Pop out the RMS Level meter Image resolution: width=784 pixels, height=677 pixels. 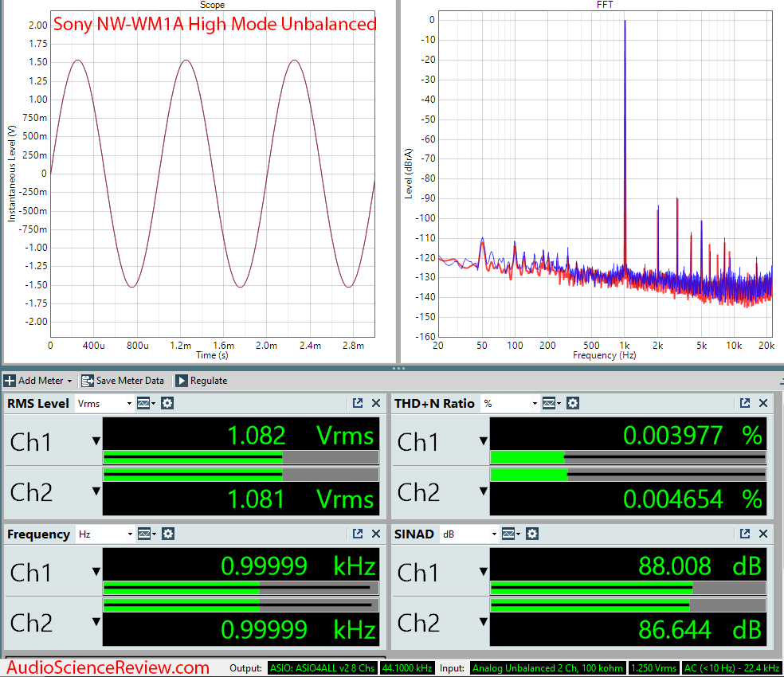coord(358,403)
